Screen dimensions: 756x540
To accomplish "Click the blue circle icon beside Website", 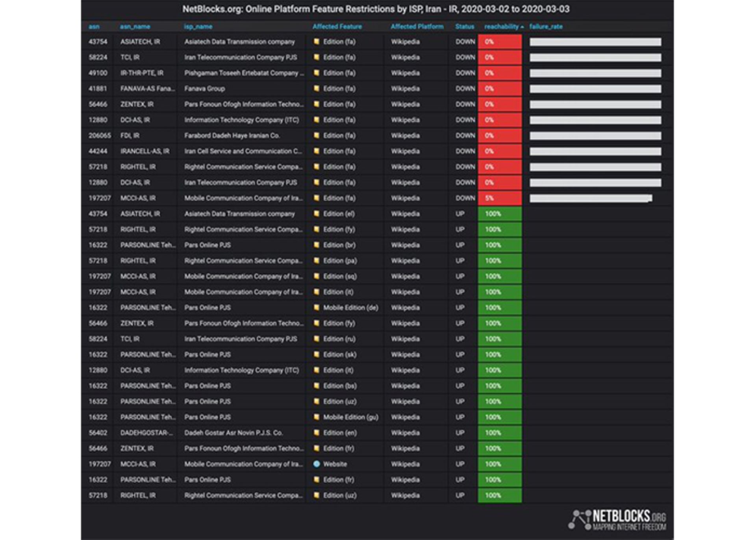I will pos(316,464).
